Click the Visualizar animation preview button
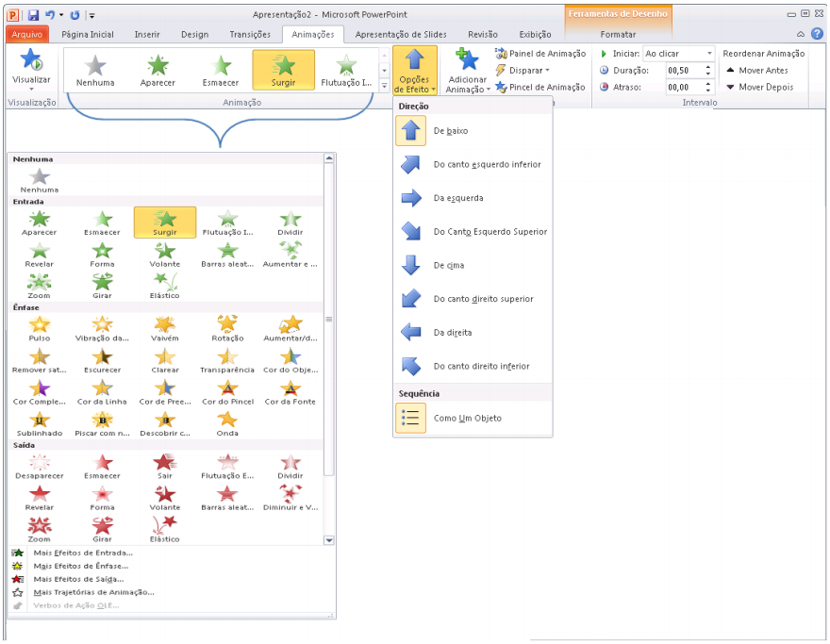The width and height of the screenshot is (830, 644). [x=31, y=69]
